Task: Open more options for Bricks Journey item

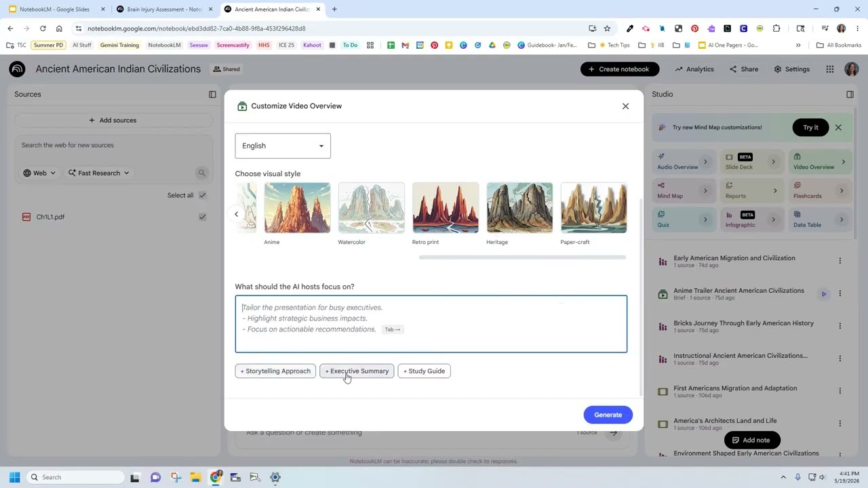Action: (840, 326)
